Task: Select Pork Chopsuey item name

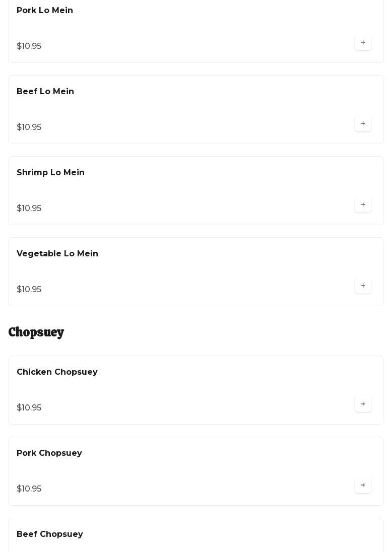Action: (49, 453)
